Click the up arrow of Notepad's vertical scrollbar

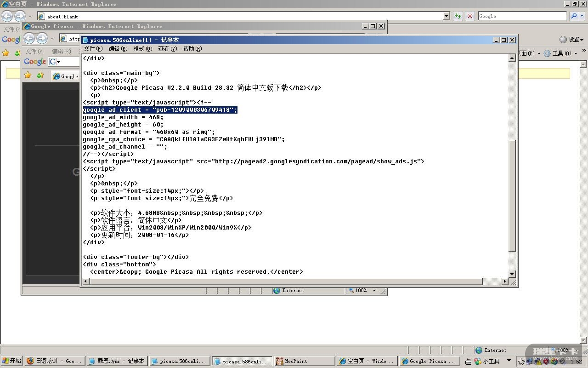(x=512, y=58)
